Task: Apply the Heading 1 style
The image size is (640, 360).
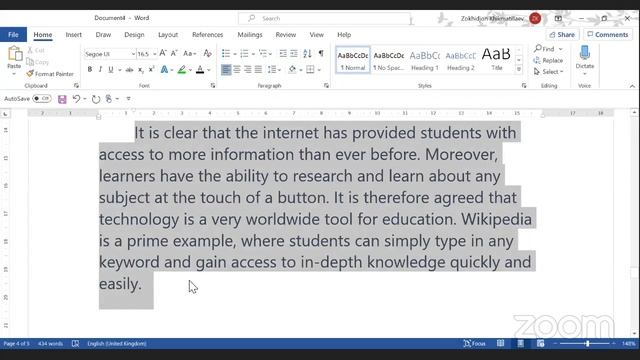Action: click(424, 60)
